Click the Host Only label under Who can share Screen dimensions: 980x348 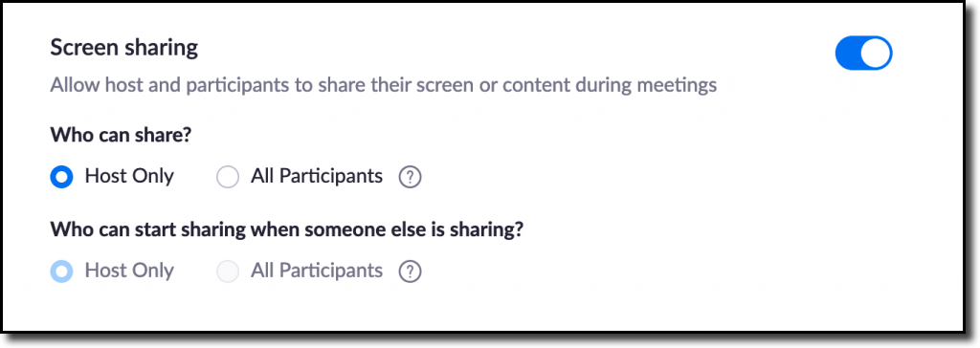coord(129,176)
